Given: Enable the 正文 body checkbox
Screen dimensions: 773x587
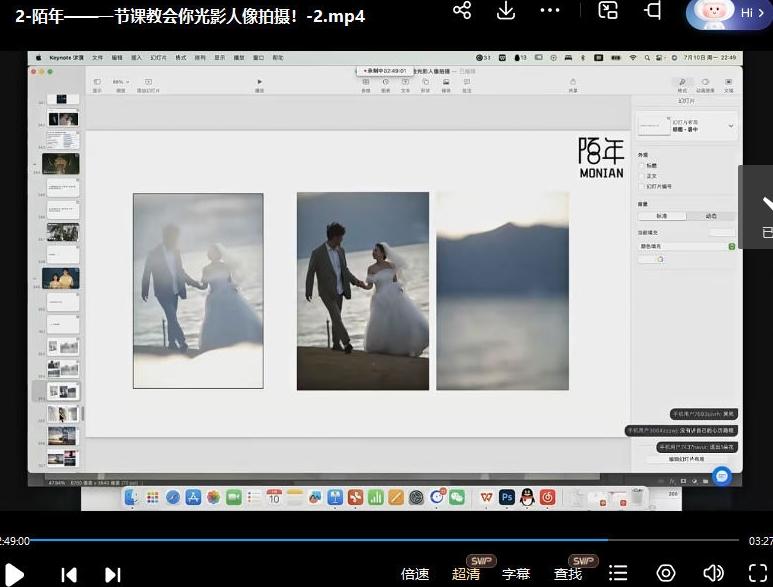Looking at the screenshot, I should coord(641,175).
